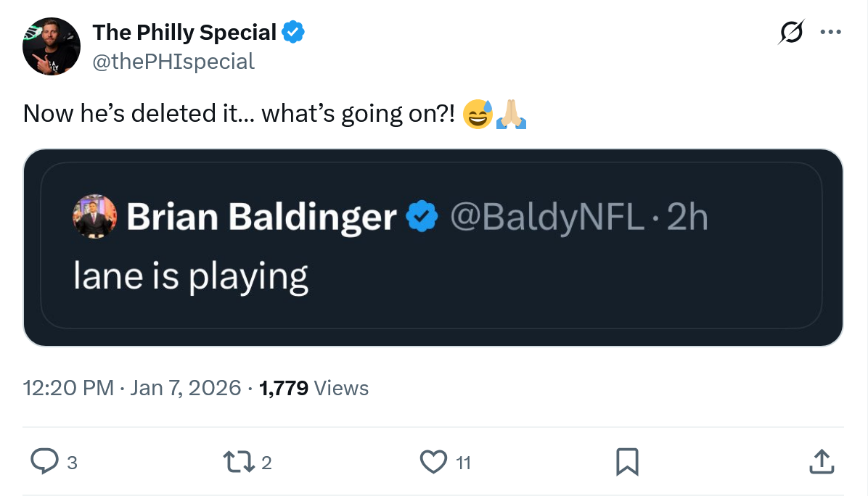Like the tweet with heart icon
The height and width of the screenshot is (496, 868).
pyautogui.click(x=434, y=461)
